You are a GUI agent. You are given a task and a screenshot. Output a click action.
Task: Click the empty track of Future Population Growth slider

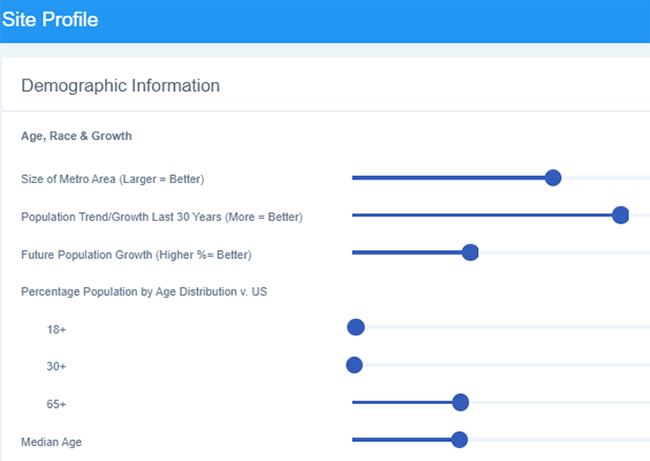click(x=564, y=252)
